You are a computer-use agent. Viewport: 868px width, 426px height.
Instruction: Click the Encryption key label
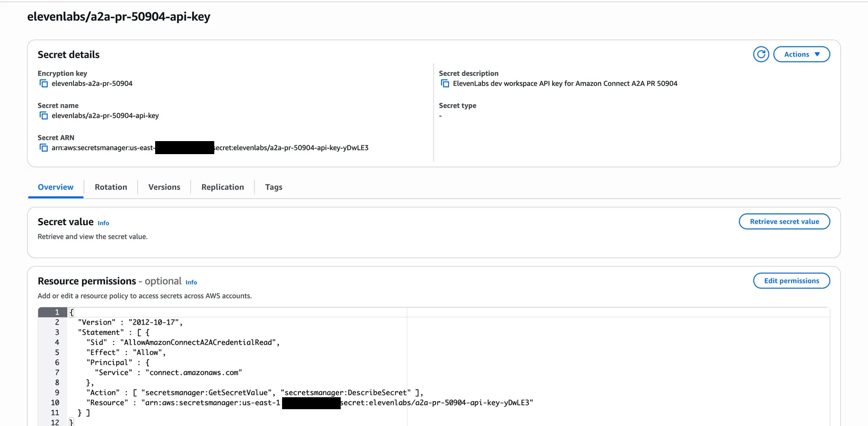click(62, 73)
